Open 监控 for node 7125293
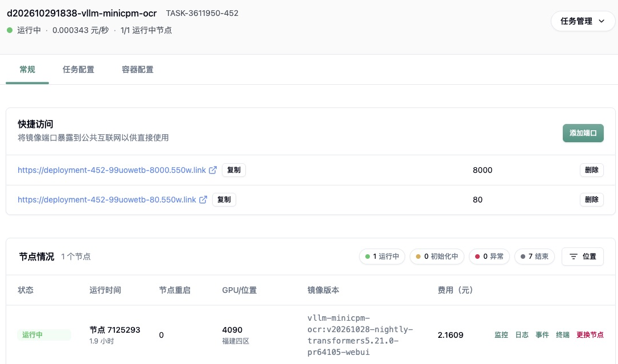The width and height of the screenshot is (618, 364). [x=501, y=335]
